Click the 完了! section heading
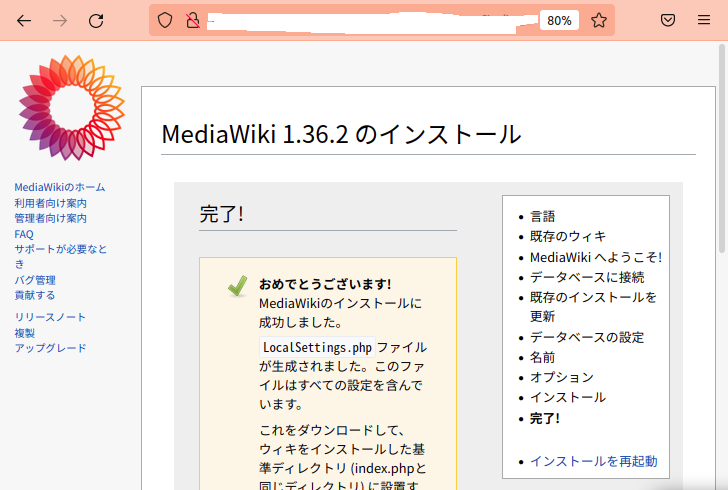Viewport: 728px width, 490px height. [221, 214]
